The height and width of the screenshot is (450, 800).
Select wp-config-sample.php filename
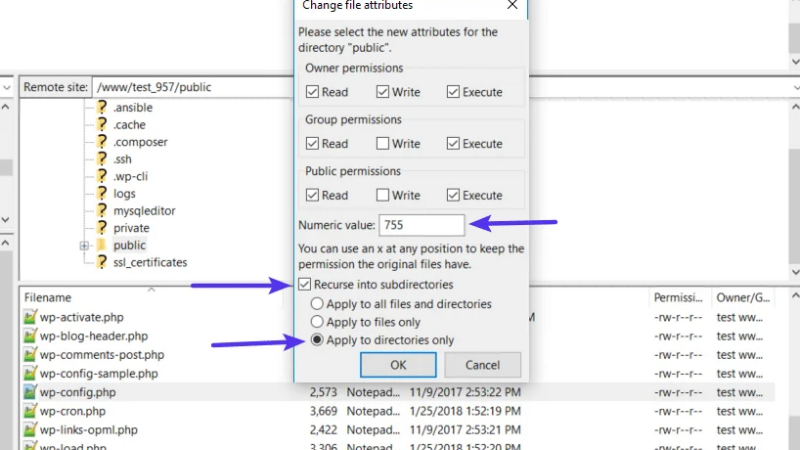coord(99,373)
